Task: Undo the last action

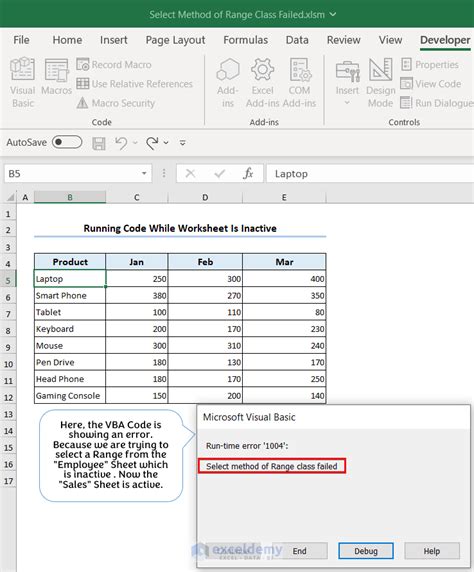Action: (x=121, y=143)
